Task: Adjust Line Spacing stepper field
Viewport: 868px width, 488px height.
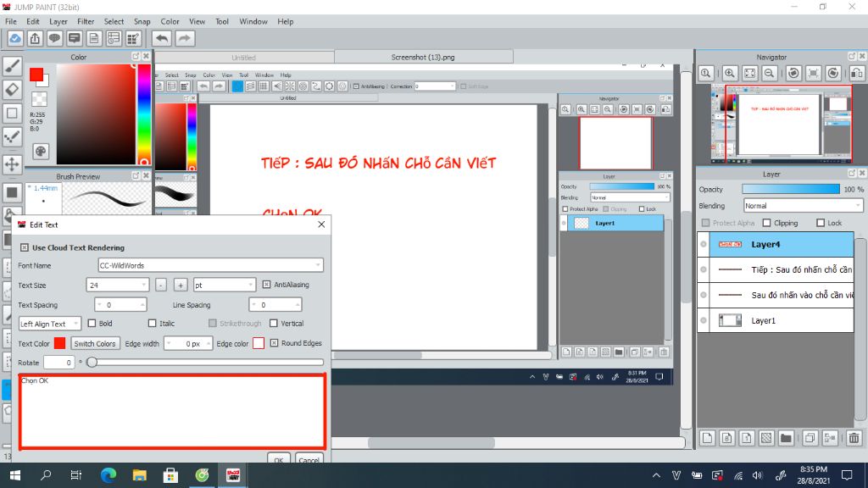Action: tap(275, 305)
